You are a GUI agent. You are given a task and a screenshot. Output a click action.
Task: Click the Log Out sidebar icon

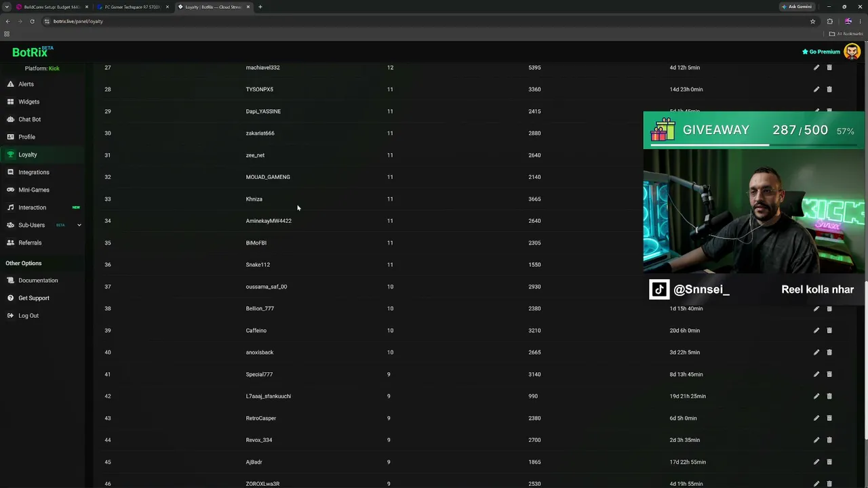tap(10, 316)
